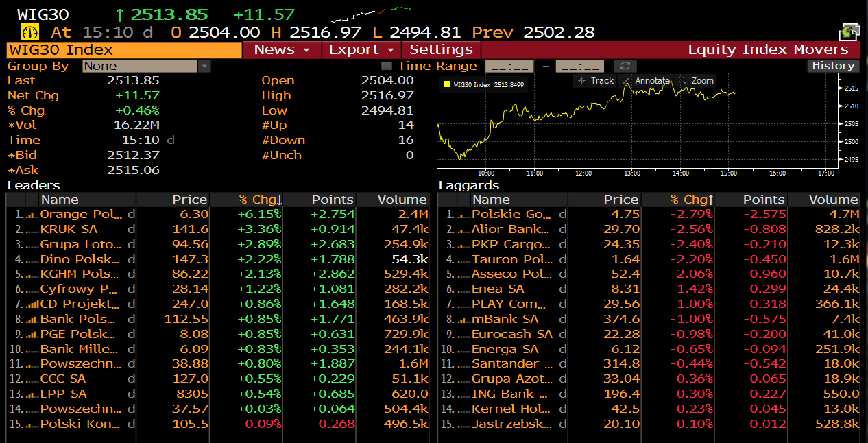
Task: Click the bar chart icon beside Polski Kon..
Action: pyautogui.click(x=32, y=424)
